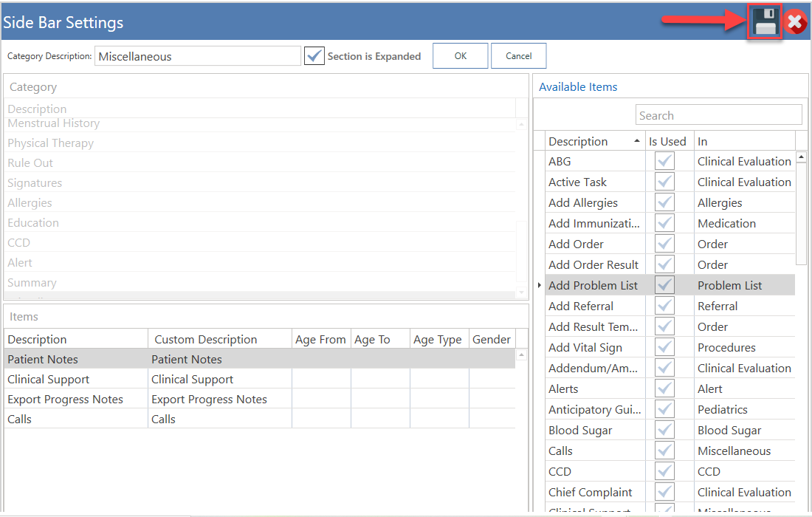Focus the Available Items search box
The image size is (812, 517).
click(x=718, y=115)
